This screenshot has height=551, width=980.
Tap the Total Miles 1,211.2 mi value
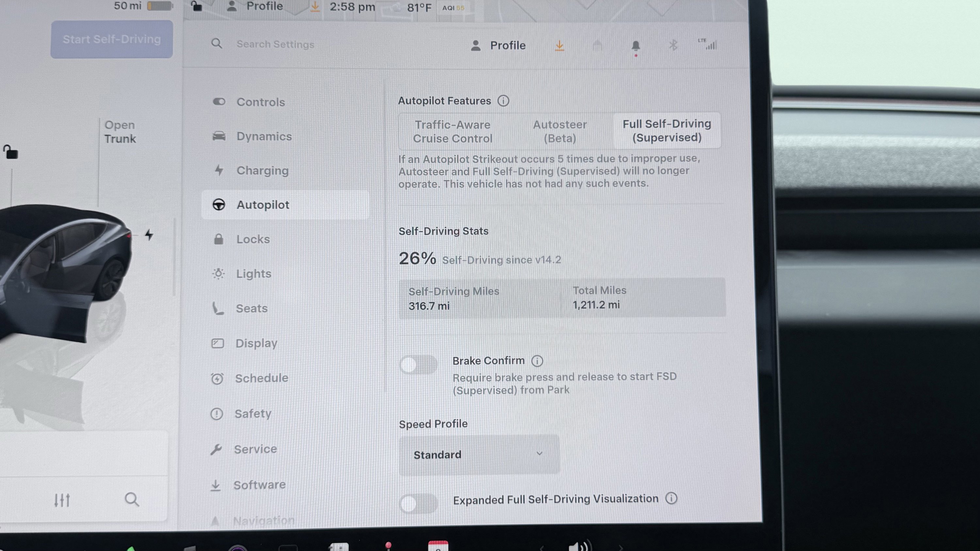point(596,305)
